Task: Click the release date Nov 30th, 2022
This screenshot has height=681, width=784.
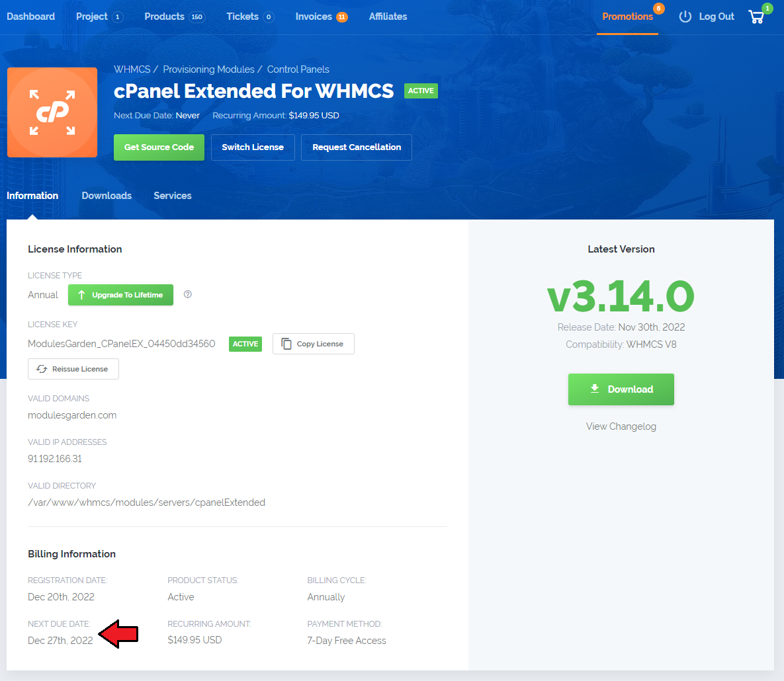Action: tap(652, 327)
